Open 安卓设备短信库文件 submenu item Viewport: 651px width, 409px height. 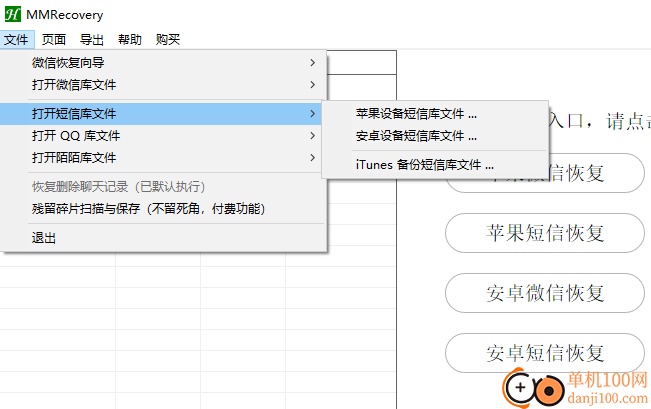435,136
